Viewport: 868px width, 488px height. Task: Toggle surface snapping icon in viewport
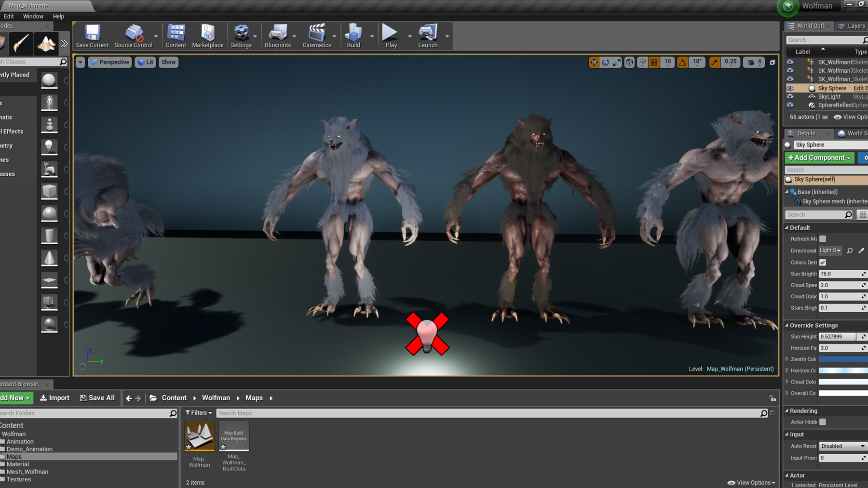(x=642, y=62)
